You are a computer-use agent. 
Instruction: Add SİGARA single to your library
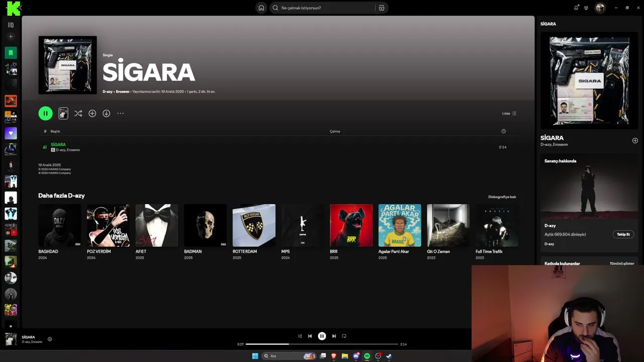pyautogui.click(x=92, y=114)
